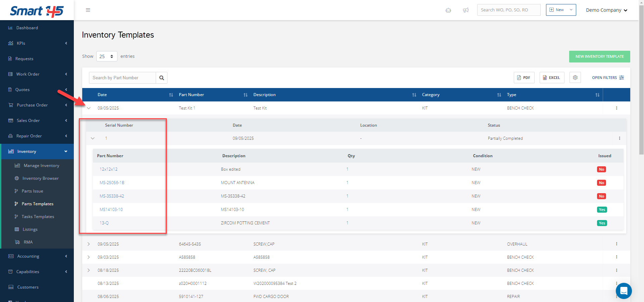Expand the Accounting sidebar menu
Screen dimensions: 644x302
(x=37, y=256)
